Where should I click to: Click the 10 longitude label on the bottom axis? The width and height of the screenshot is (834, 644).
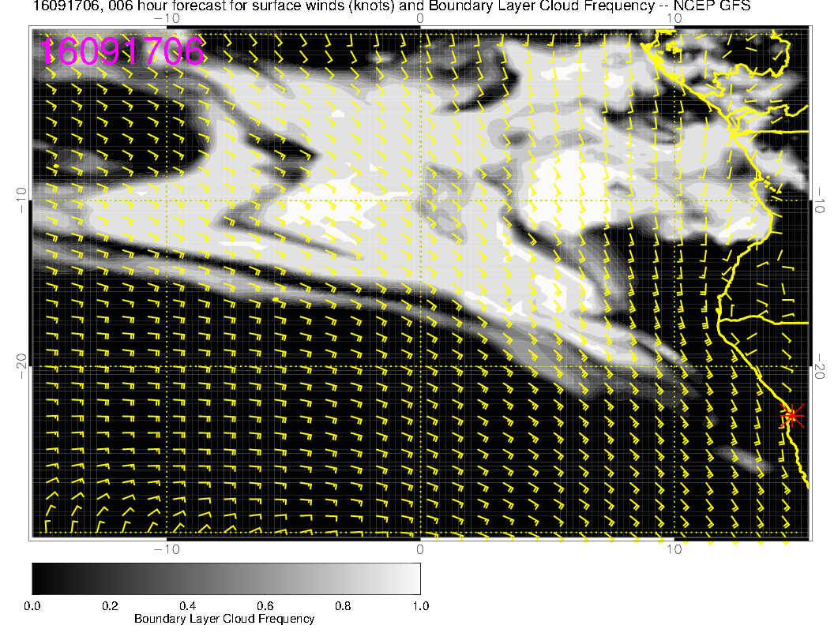[673, 549]
